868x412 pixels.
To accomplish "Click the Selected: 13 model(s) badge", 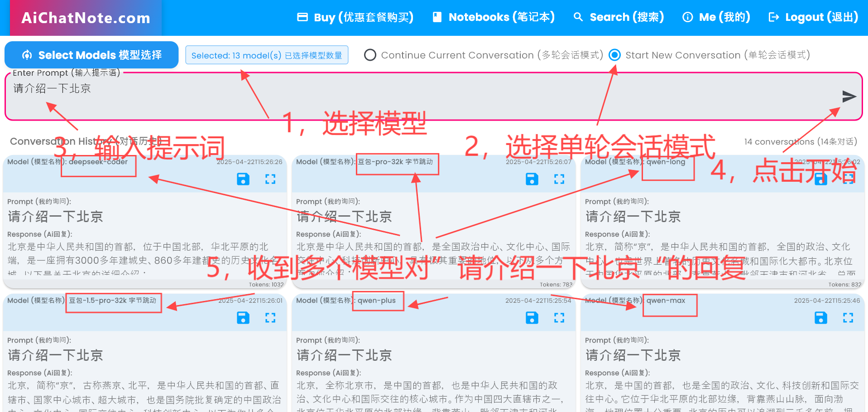I will tap(267, 54).
